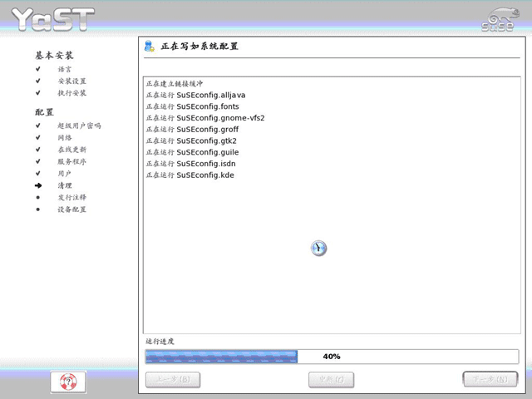Click the bullet beside 设备配置
Image resolution: width=532 pixels, height=399 pixels.
click(x=38, y=209)
